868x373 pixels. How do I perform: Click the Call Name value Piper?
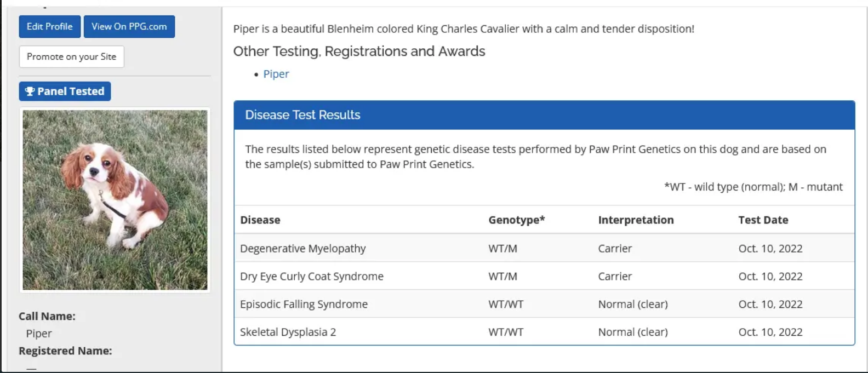(x=39, y=334)
